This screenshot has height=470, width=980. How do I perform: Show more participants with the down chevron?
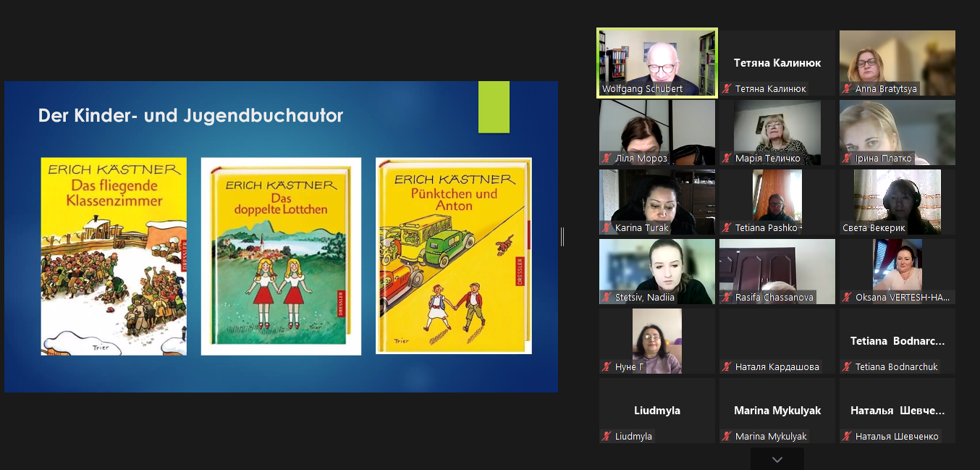[777, 460]
